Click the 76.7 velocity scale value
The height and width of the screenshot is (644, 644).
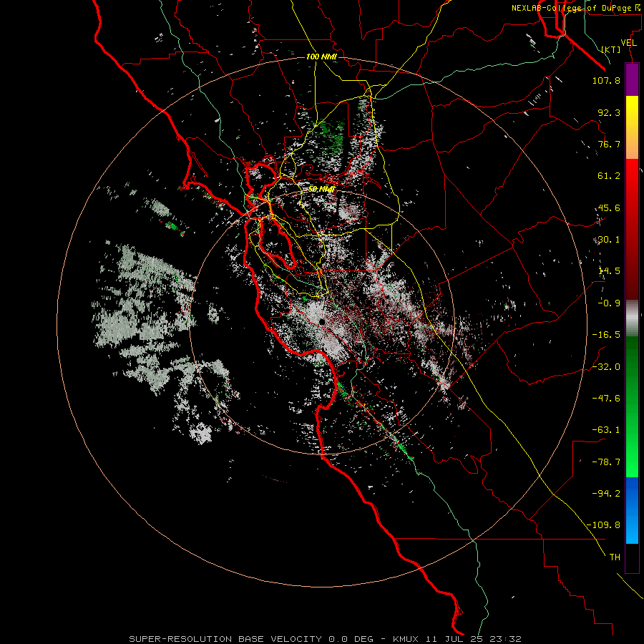[x=609, y=144]
